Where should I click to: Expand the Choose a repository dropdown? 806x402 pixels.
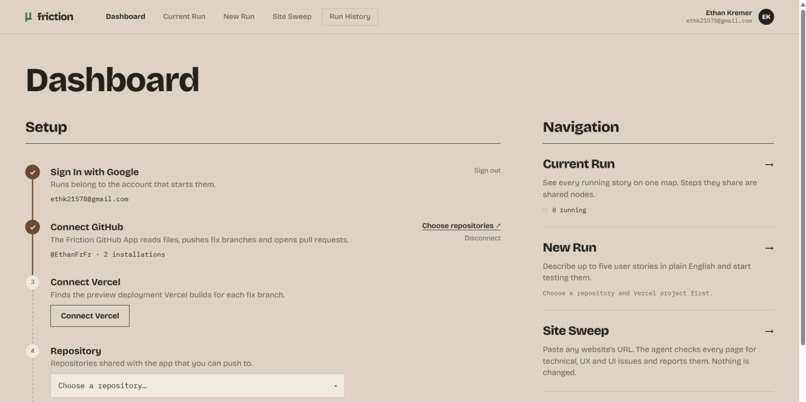tap(197, 386)
